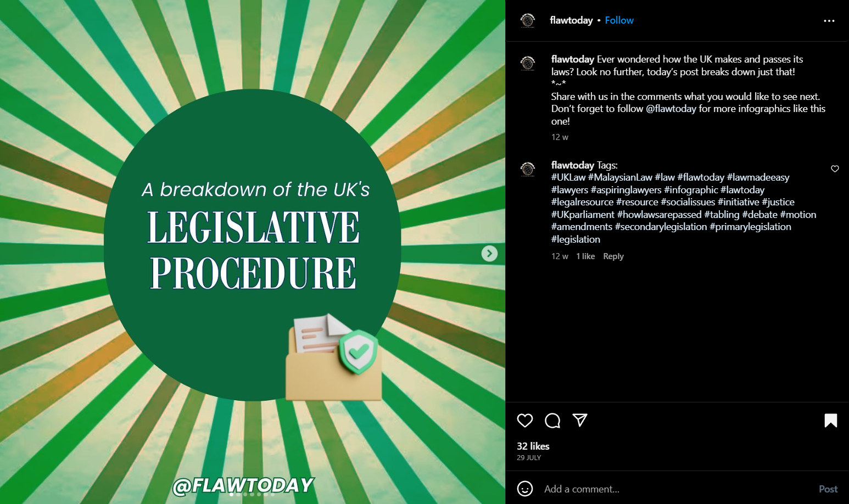This screenshot has height=504, width=849.
Task: Open the #tabling hashtag
Action: 722,215
